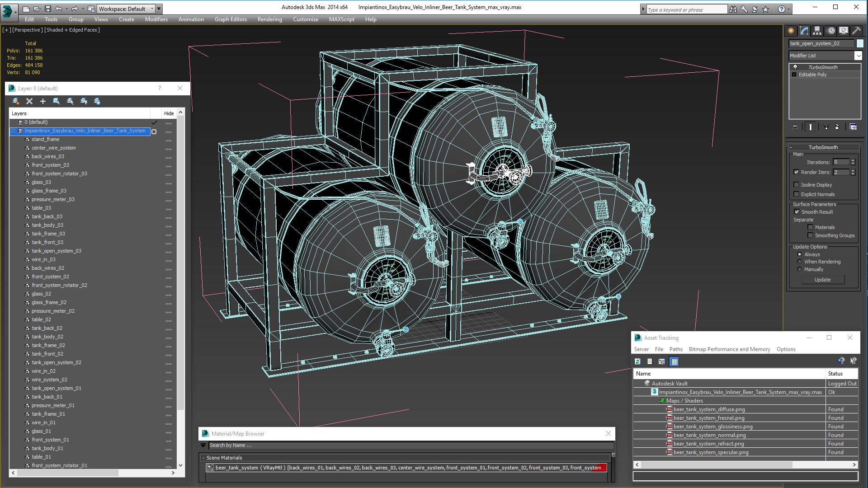Collapse Scene Materials group
The width and height of the screenshot is (868, 488).
pyautogui.click(x=203, y=458)
